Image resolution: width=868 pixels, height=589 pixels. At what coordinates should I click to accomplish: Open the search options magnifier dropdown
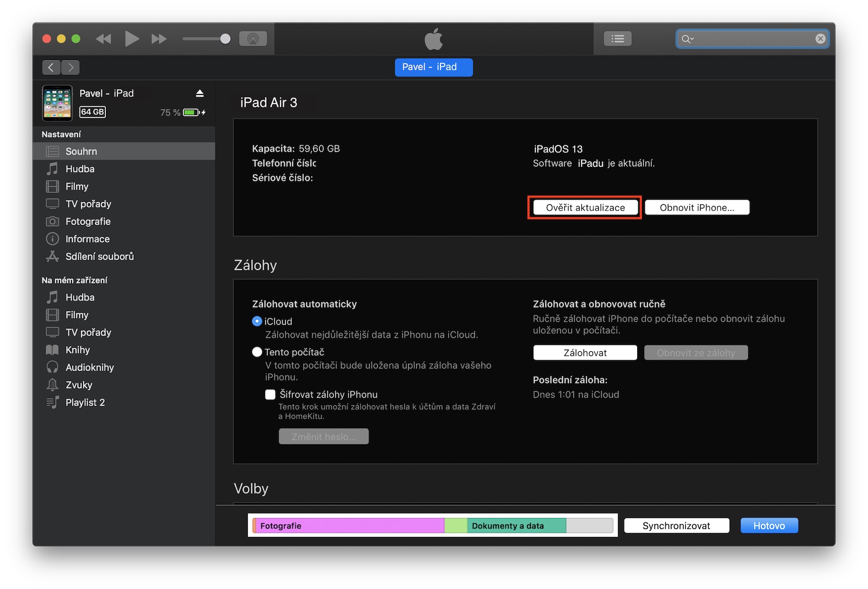(x=688, y=39)
